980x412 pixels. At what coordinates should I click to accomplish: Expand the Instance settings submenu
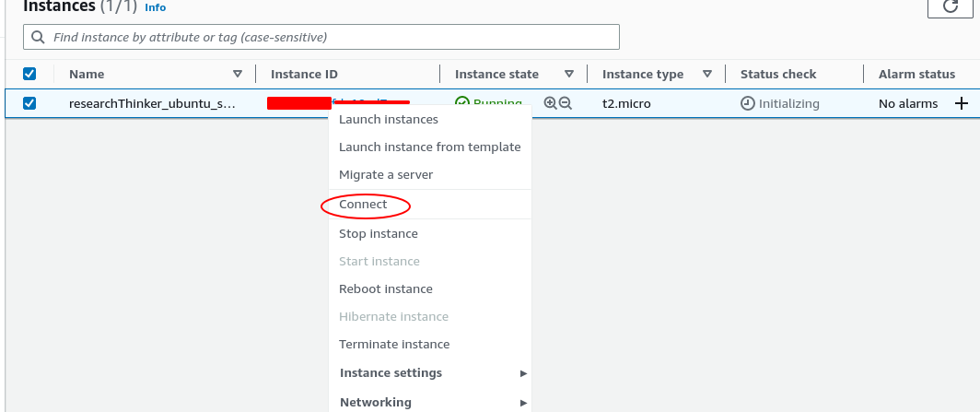430,372
